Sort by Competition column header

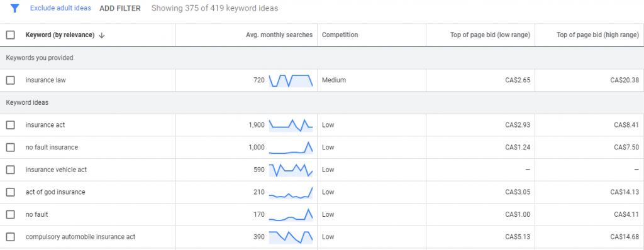340,35
